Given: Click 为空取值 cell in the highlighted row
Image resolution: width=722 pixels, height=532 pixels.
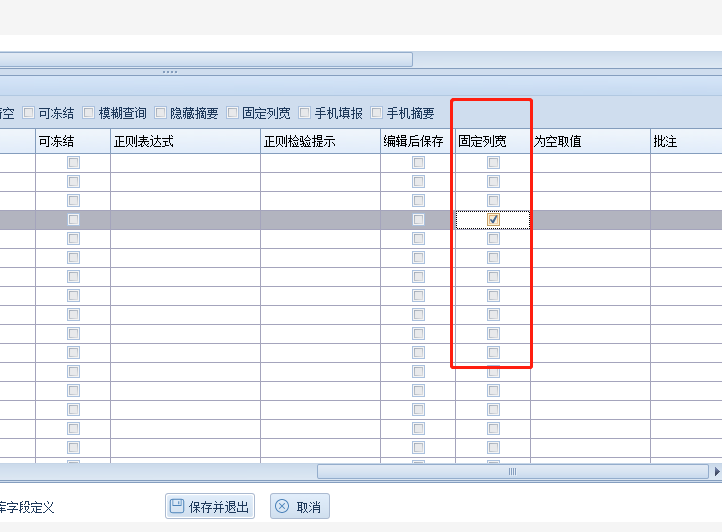Looking at the screenshot, I should [x=590, y=219].
